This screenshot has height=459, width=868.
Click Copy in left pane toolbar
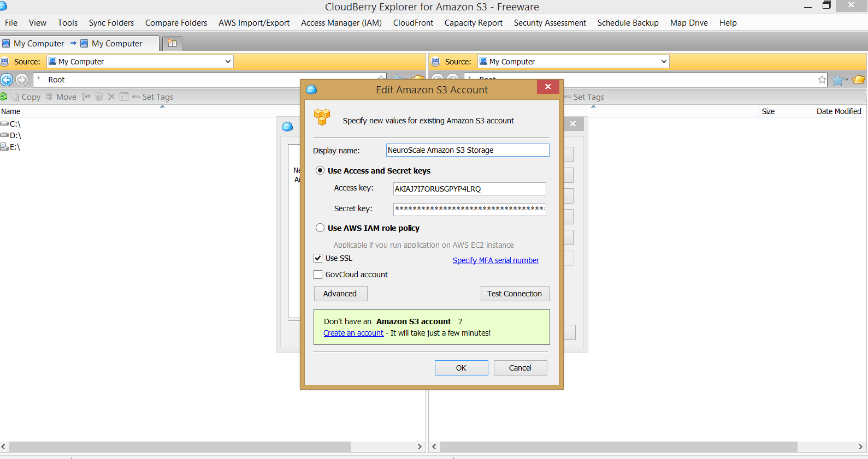[x=26, y=97]
